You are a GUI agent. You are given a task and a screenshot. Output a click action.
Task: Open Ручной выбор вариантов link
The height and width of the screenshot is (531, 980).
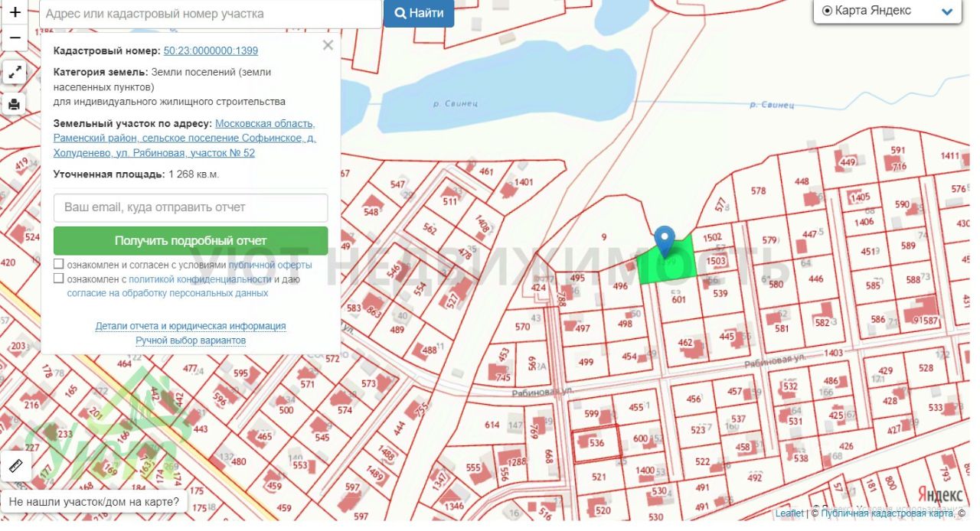tap(191, 340)
